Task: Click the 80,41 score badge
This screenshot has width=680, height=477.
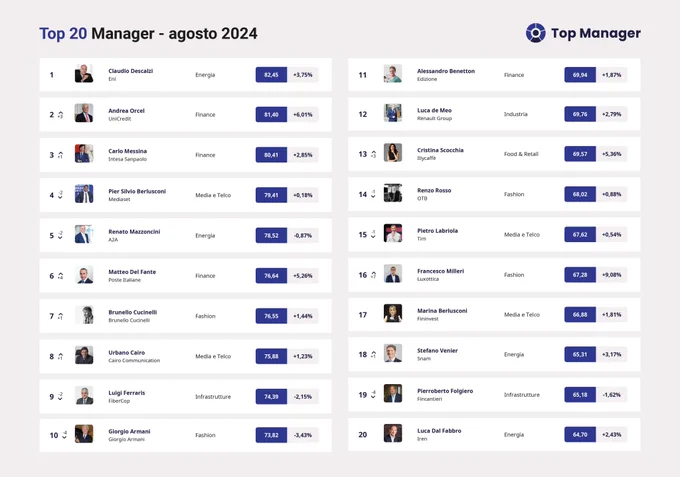Action: click(x=271, y=155)
